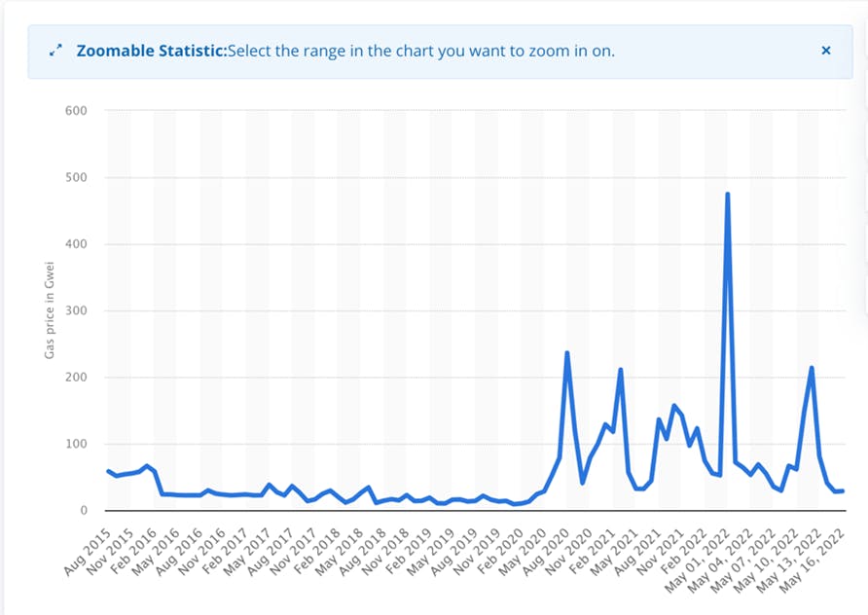868x615 pixels.
Task: Click the May 01, 2022 x-axis label
Action: pyautogui.click(x=697, y=561)
